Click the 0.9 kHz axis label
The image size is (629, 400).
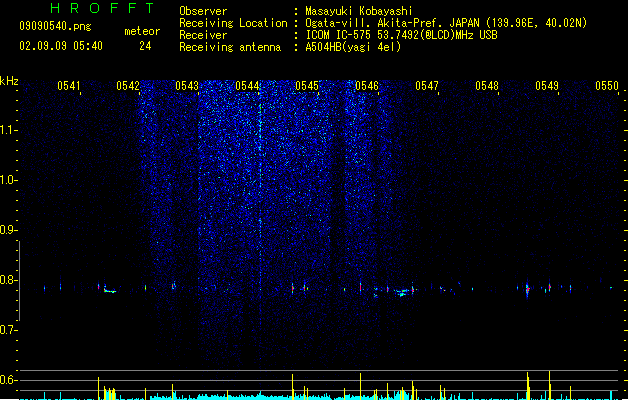point(8,230)
